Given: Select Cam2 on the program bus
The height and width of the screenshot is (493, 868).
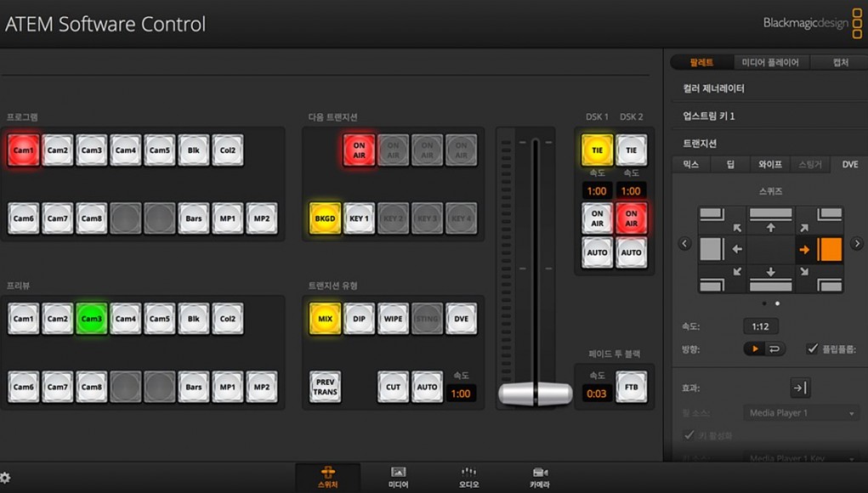Looking at the screenshot, I should click(58, 150).
